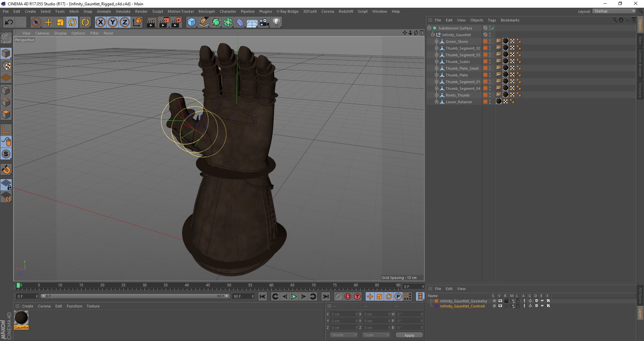The width and height of the screenshot is (644, 341).
Task: Open material manager Create menu
Action: point(28,306)
